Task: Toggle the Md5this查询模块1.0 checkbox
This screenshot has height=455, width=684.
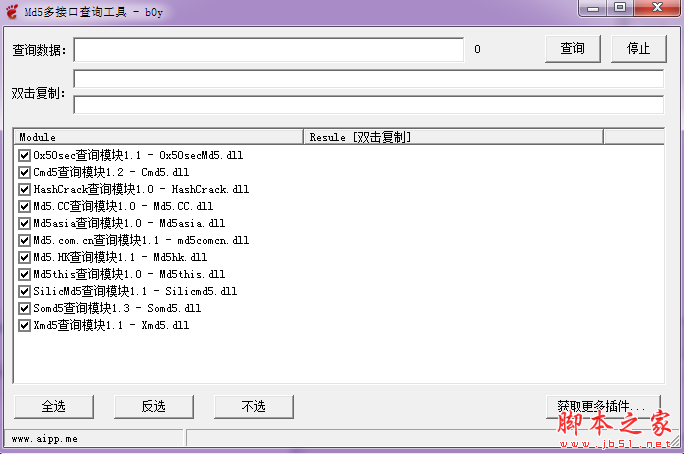Action: [x=24, y=274]
